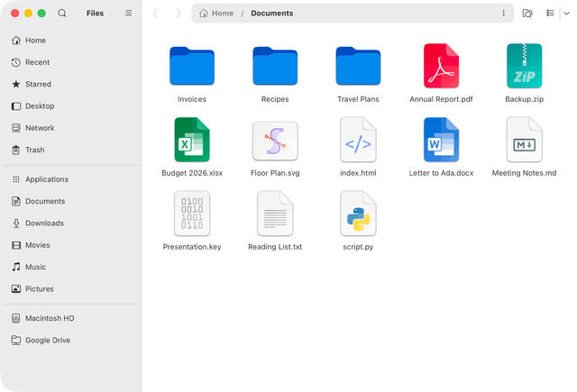Click the "Travel Plans" folder name
This screenshot has width=577, height=392.
pos(358,99)
